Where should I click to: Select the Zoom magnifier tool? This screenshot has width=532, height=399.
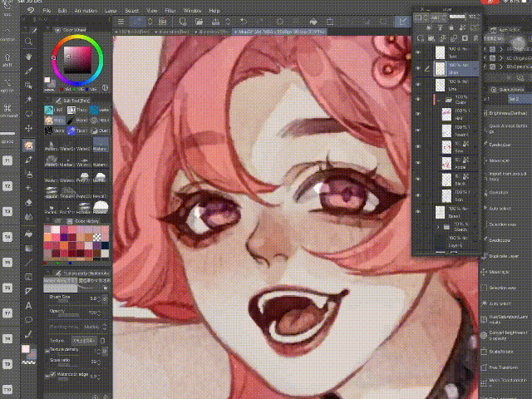29,42
